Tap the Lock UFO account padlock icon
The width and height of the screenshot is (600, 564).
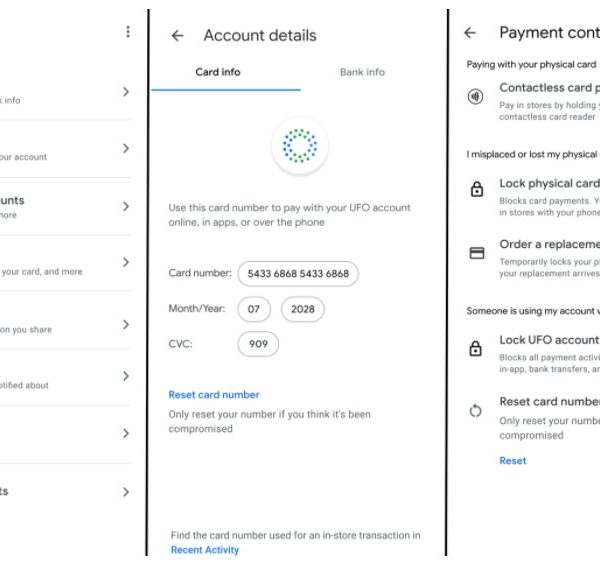[476, 349]
